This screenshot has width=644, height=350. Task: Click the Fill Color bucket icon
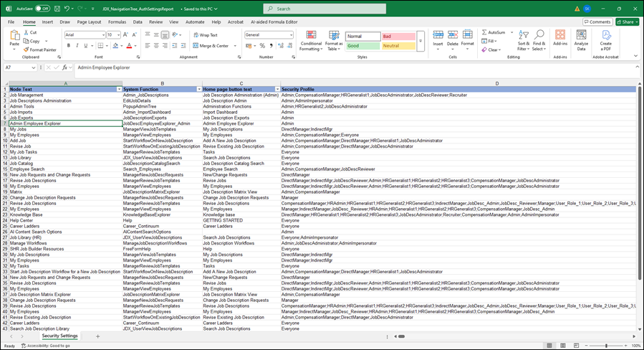115,46
